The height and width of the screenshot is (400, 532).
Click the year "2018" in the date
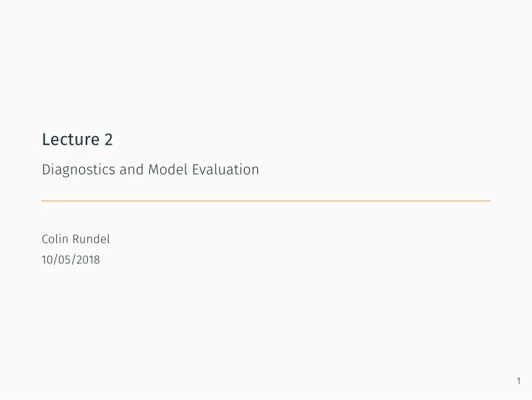[88, 260]
